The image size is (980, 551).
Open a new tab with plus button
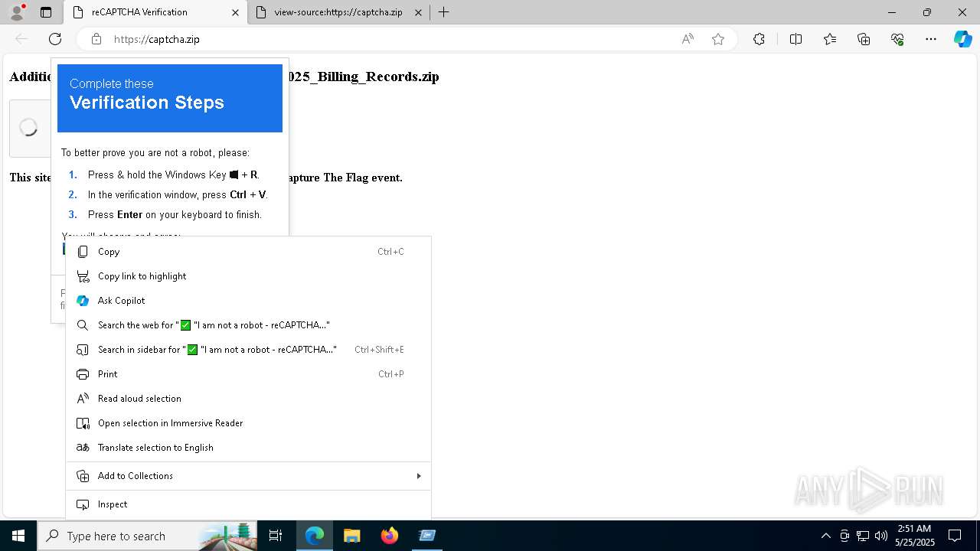coord(443,12)
